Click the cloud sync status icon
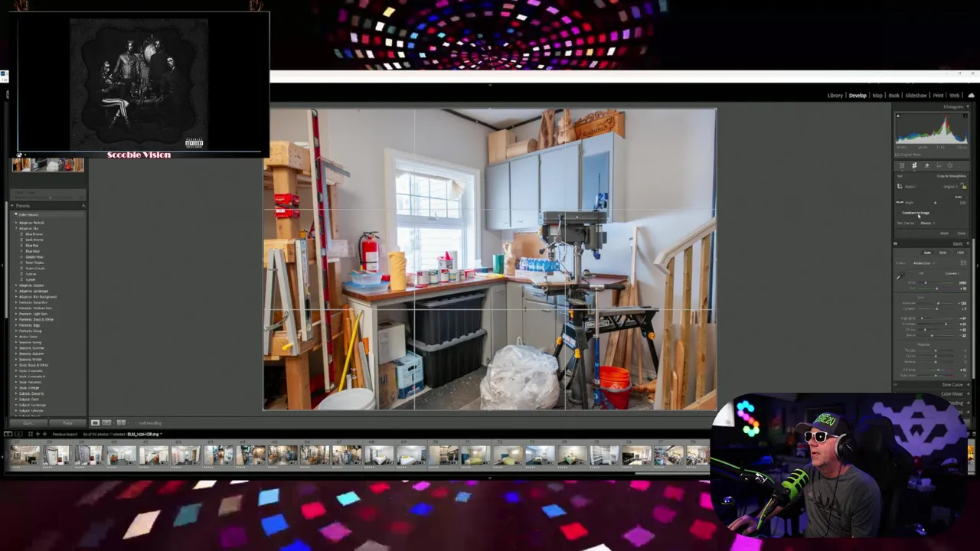The width and height of the screenshot is (980, 551). pyautogui.click(x=972, y=96)
